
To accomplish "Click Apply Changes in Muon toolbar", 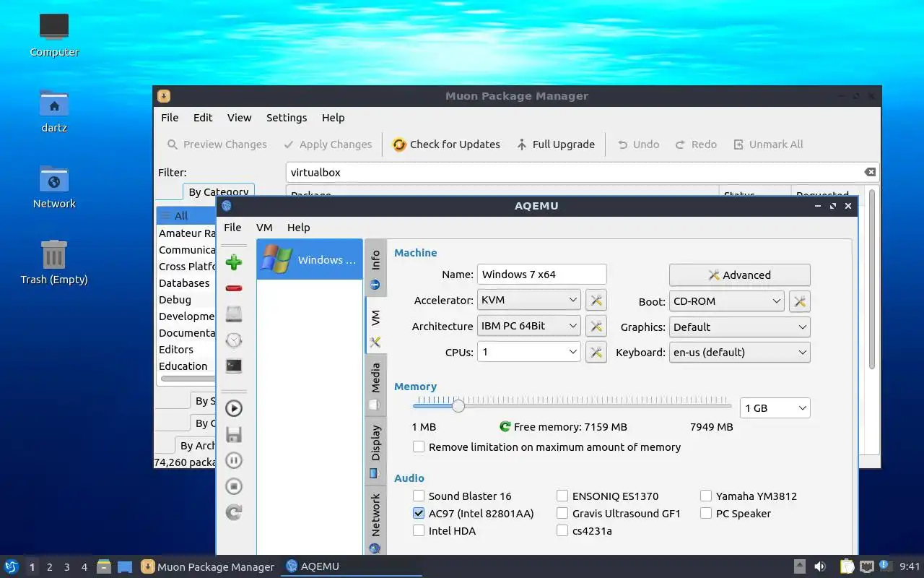I will [328, 144].
